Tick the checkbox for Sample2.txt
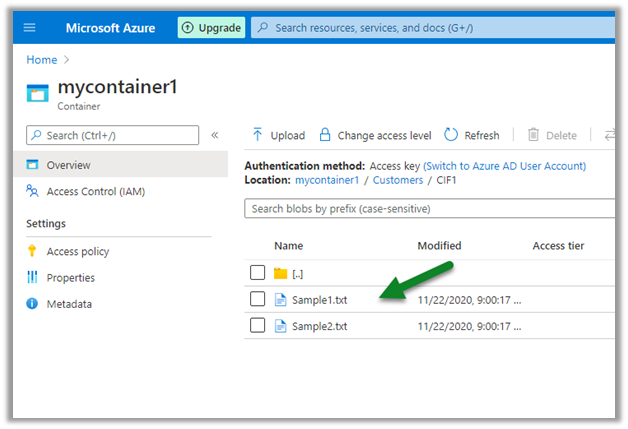The width and height of the screenshot is (628, 429). [x=257, y=325]
